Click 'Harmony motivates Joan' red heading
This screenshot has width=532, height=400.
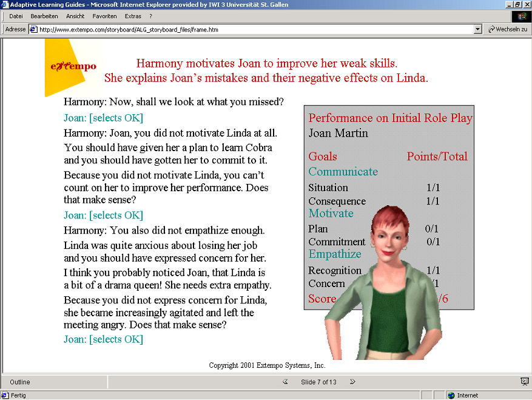click(x=267, y=64)
